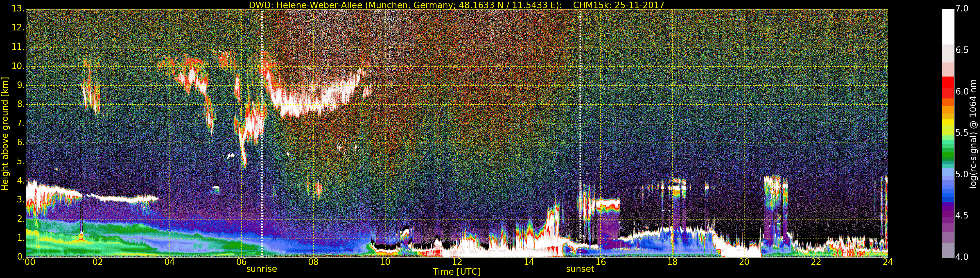The width and height of the screenshot is (980, 278).
Task: Click the colorbar tick value '6.5'
Action: pos(962,50)
